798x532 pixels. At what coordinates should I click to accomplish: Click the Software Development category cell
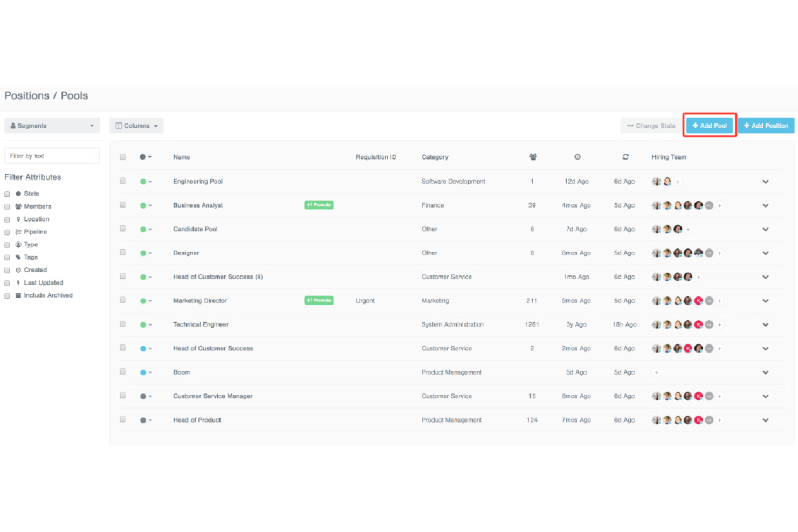click(x=453, y=182)
